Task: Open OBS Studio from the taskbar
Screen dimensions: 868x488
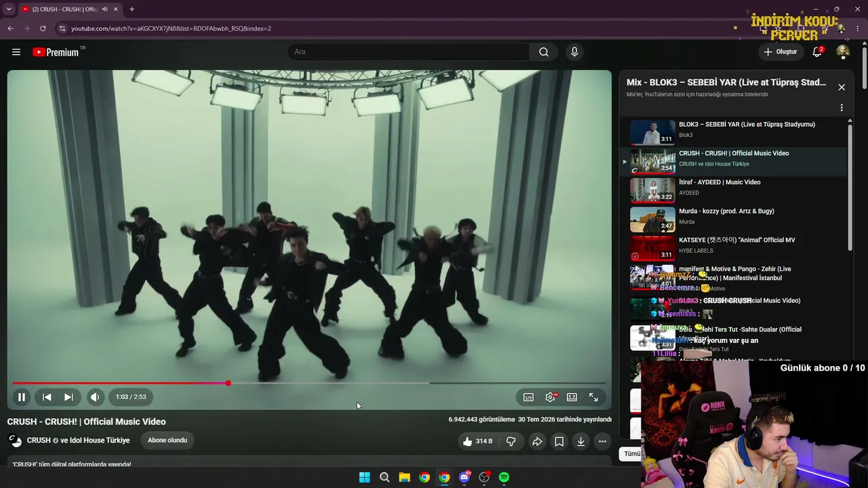Action: point(484,477)
